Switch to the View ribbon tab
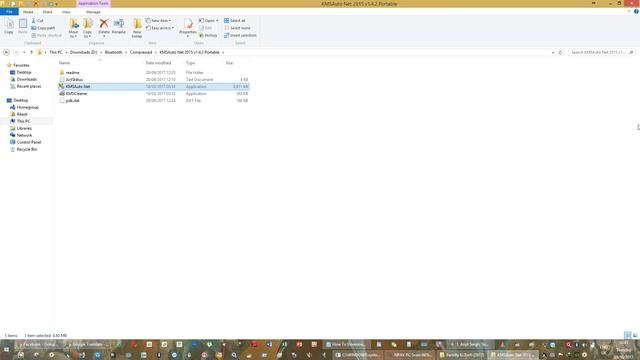Image resolution: width=640 pixels, height=360 pixels. coord(66,12)
